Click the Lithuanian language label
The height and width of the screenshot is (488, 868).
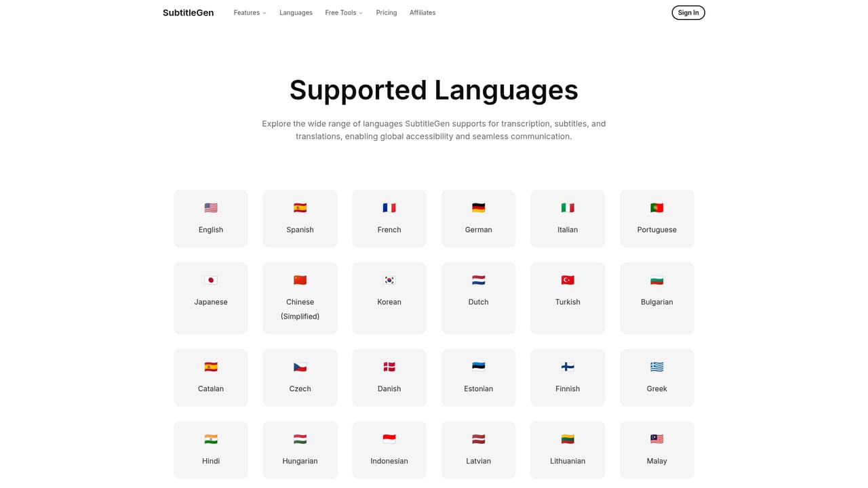click(x=568, y=461)
